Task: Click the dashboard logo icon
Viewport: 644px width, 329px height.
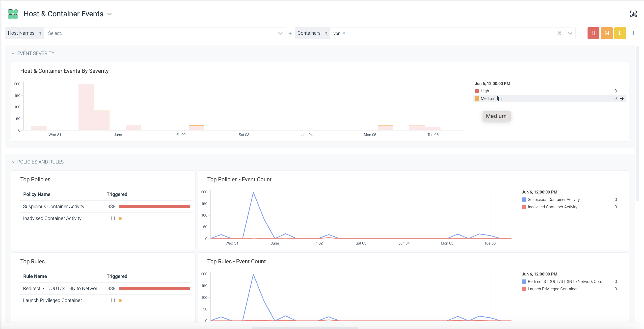Action: pos(13,14)
